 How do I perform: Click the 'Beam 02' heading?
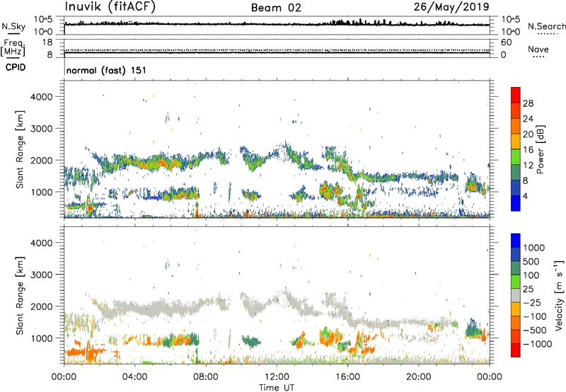276,8
